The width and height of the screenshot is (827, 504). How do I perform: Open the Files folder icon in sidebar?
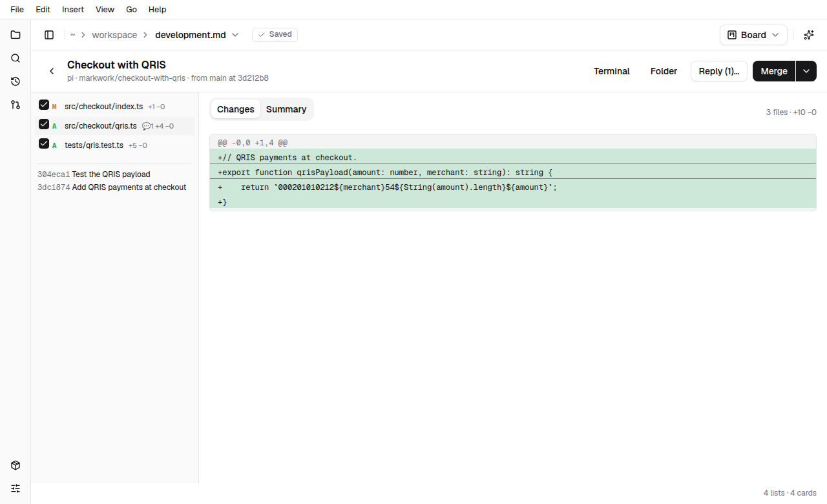pos(16,35)
